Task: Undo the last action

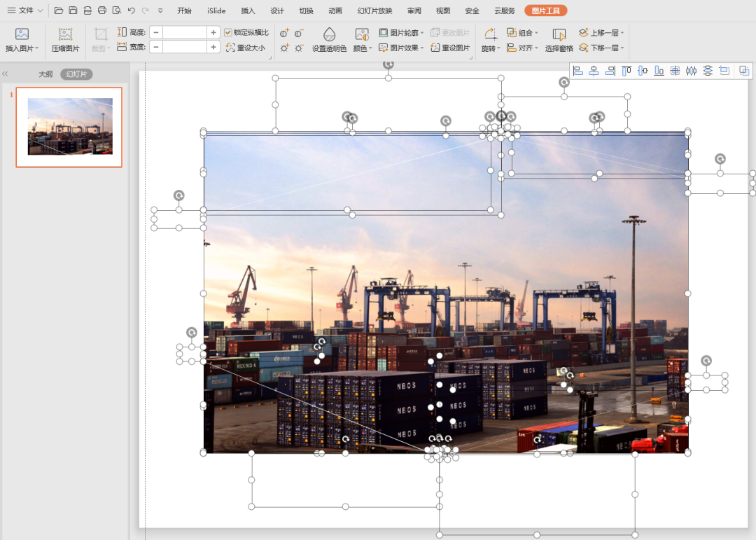Action: (x=131, y=10)
